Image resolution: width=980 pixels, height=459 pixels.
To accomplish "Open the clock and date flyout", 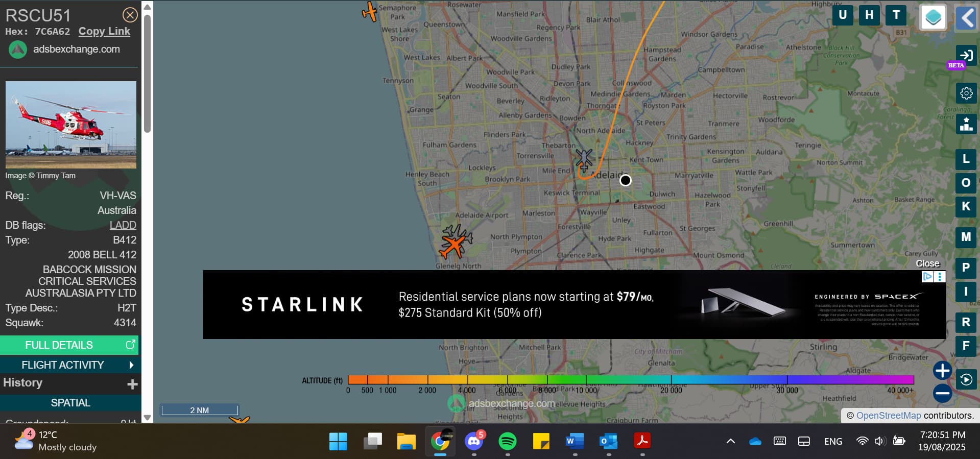I will click(x=942, y=441).
